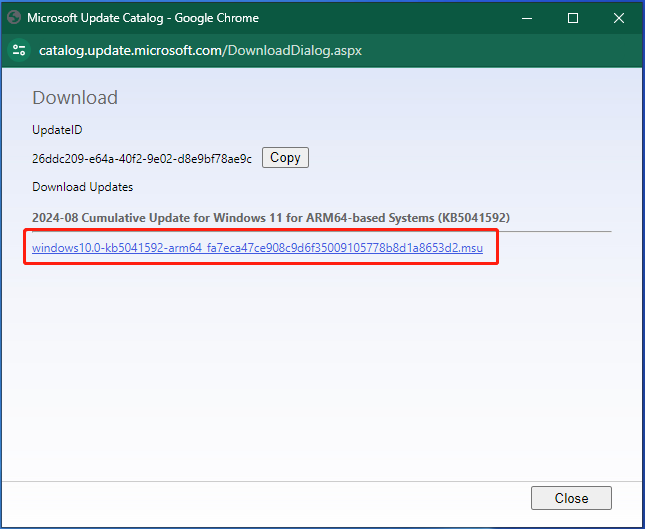This screenshot has width=645, height=529.
Task: Click the Download Updates label
Action: (82, 187)
